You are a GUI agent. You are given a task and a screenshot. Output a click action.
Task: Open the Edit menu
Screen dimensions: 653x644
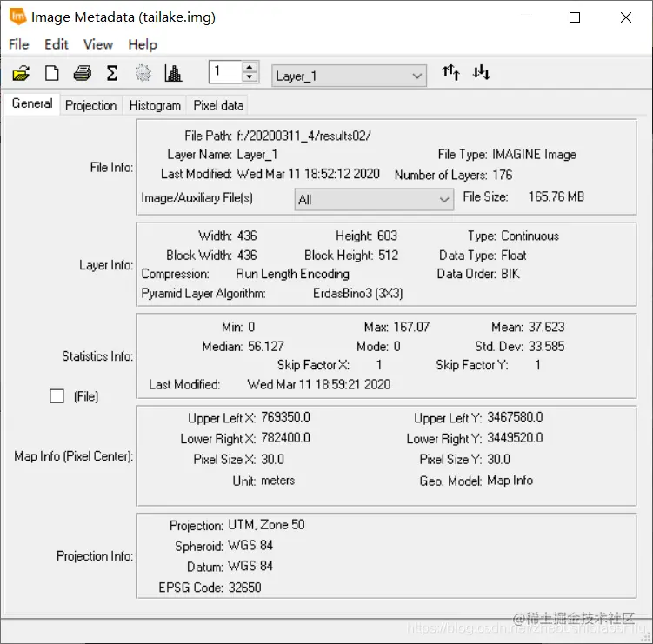(x=57, y=44)
